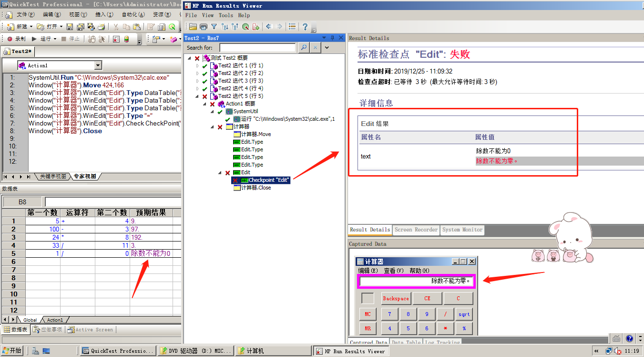Open View menu in Results Viewer

pyautogui.click(x=208, y=15)
